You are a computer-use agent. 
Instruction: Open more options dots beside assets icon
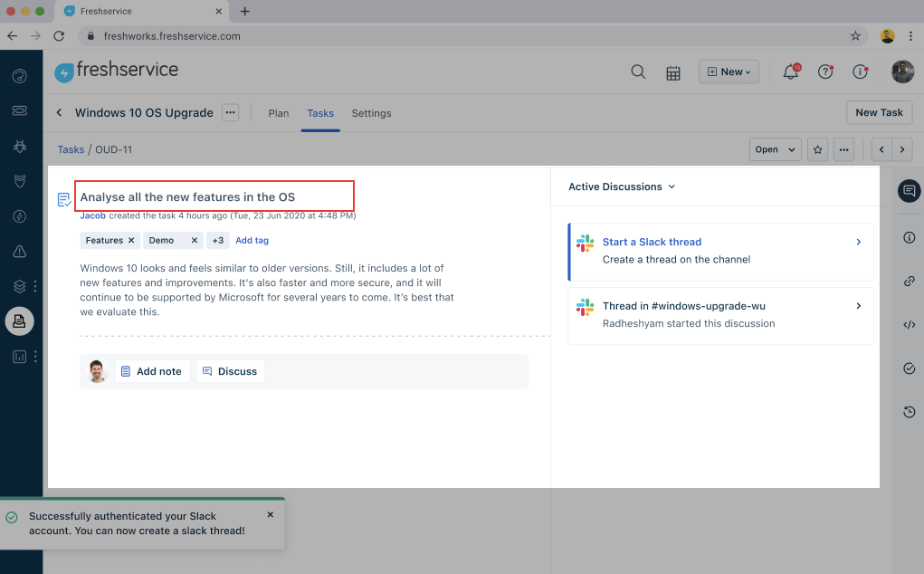pos(35,286)
